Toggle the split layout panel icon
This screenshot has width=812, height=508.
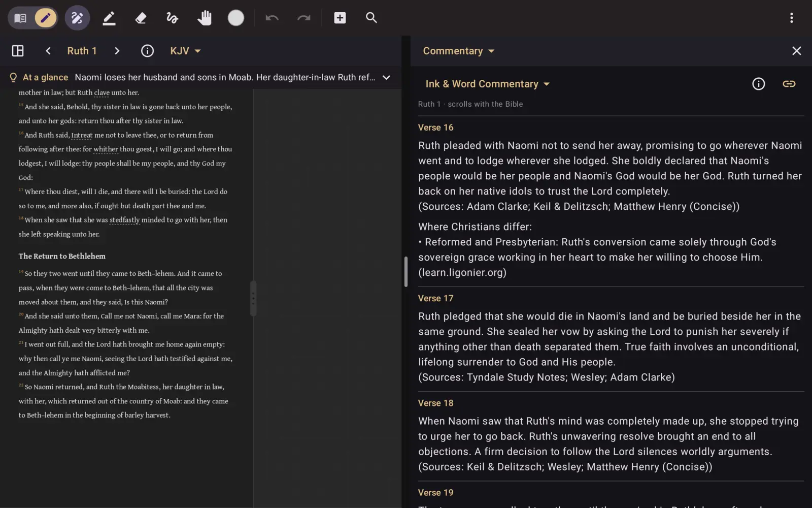(18, 51)
